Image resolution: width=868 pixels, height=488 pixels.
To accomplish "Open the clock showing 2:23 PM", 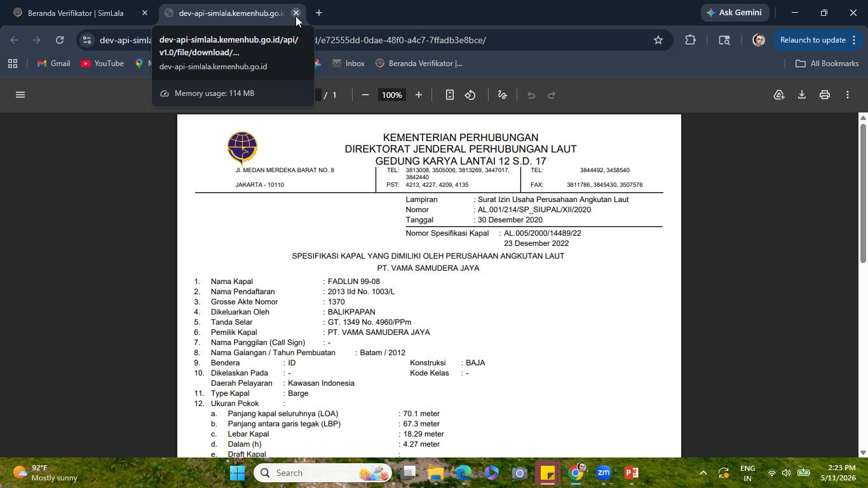I will point(839,473).
